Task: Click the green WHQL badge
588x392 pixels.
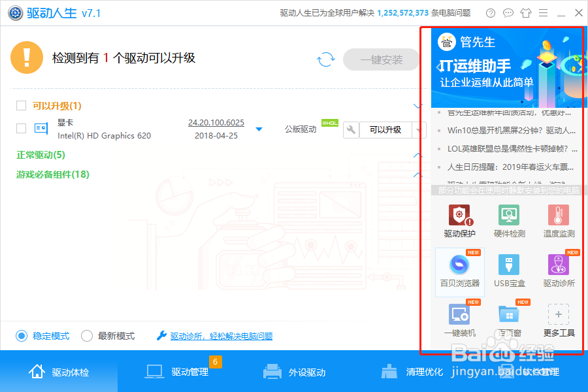Action: [330, 123]
